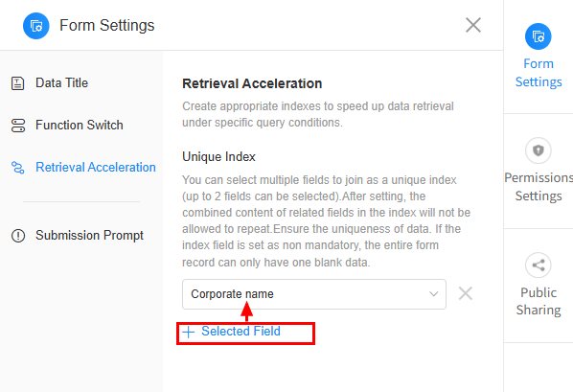The height and width of the screenshot is (392, 573).
Task: Switch to Permissions Settings tab label
Action: coord(539,187)
